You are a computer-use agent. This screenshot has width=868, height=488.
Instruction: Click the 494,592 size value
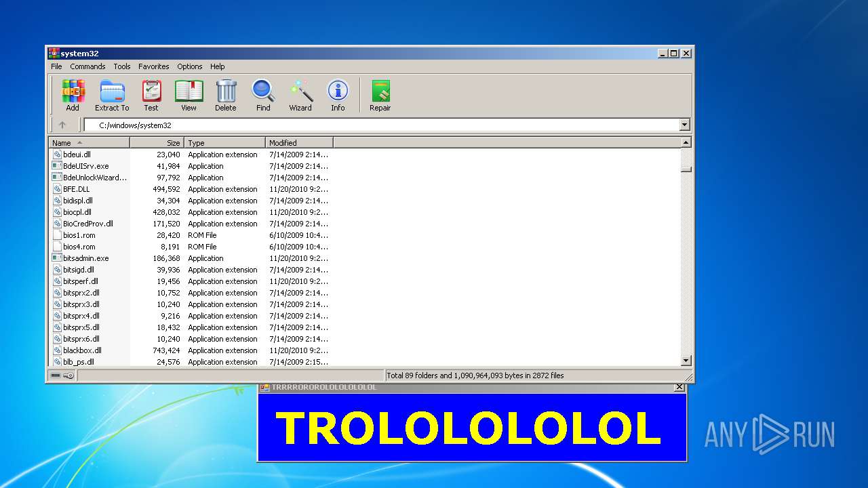[166, 189]
